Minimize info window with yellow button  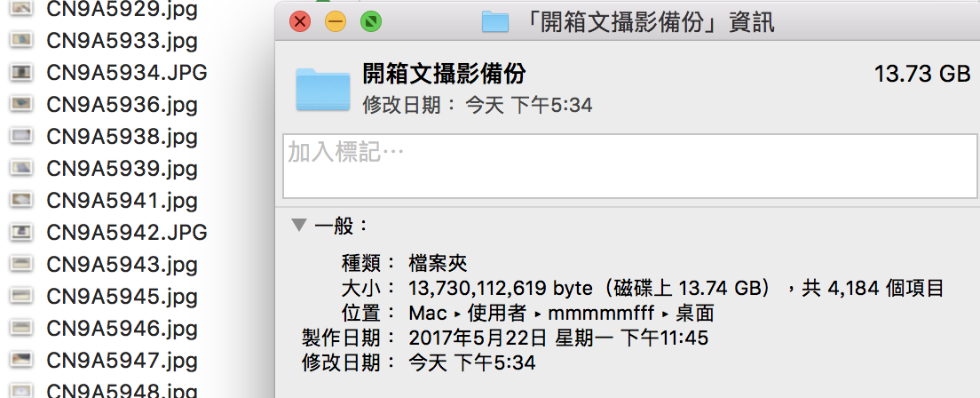pyautogui.click(x=336, y=22)
